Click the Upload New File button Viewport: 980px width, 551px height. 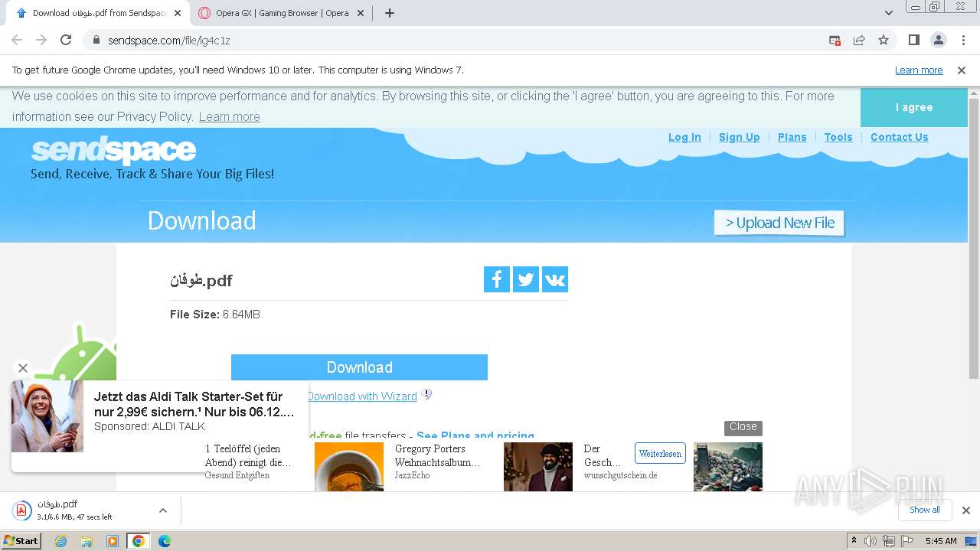(779, 223)
